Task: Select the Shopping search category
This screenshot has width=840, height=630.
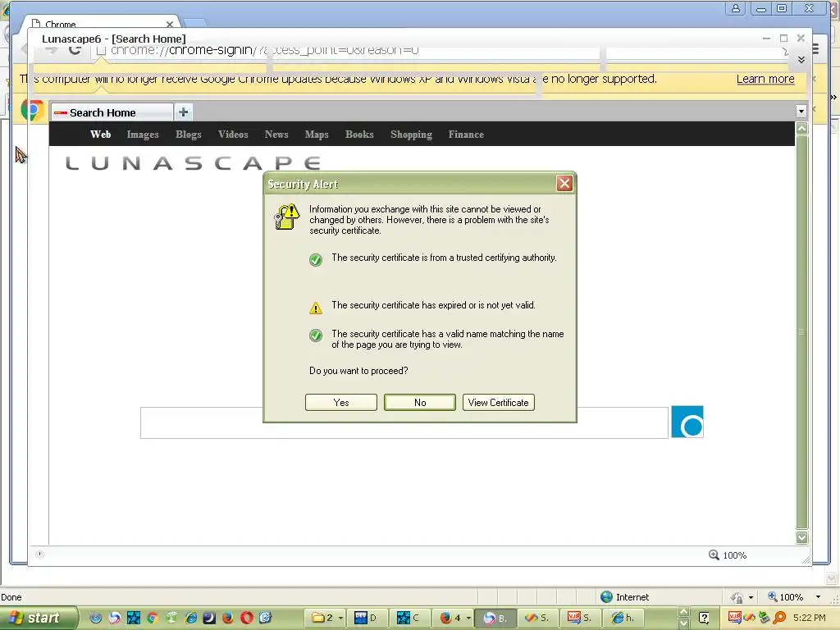Action: pyautogui.click(x=412, y=135)
